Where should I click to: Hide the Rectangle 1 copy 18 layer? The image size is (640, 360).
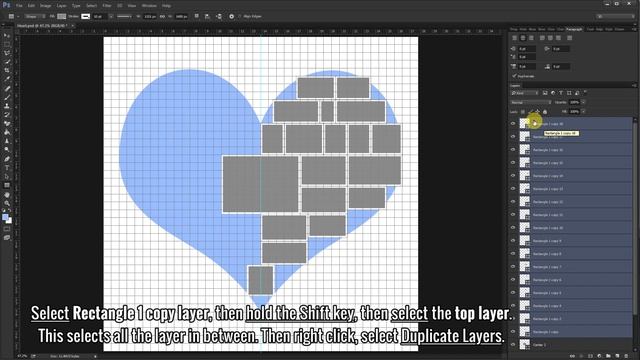pyautogui.click(x=513, y=124)
